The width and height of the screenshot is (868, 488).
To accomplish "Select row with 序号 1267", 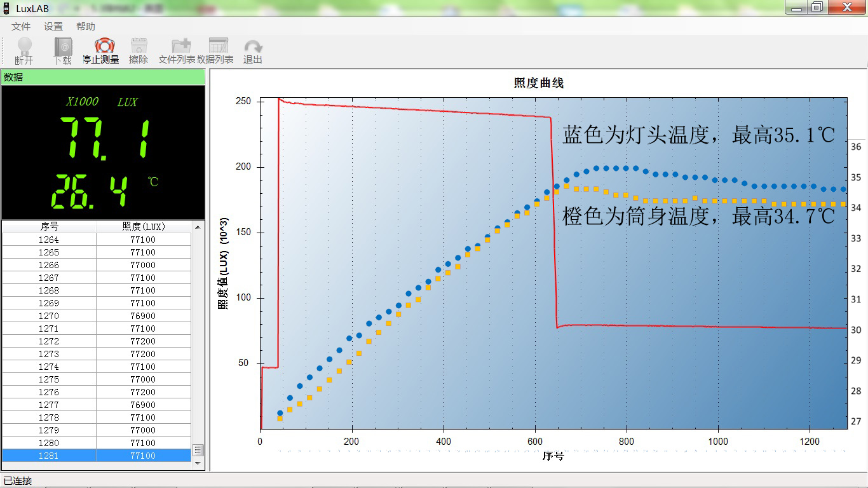I will pyautogui.click(x=97, y=278).
